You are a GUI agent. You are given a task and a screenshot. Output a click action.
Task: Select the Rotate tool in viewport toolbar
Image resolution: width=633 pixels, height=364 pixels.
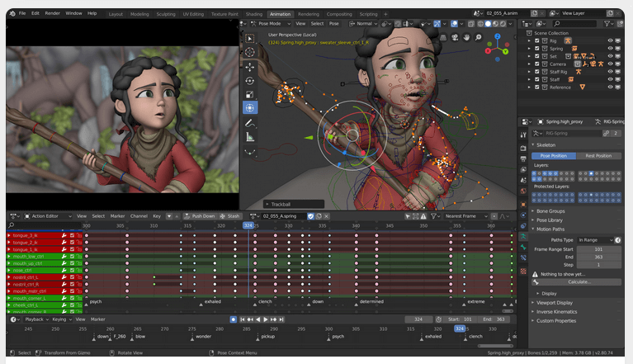pyautogui.click(x=250, y=81)
